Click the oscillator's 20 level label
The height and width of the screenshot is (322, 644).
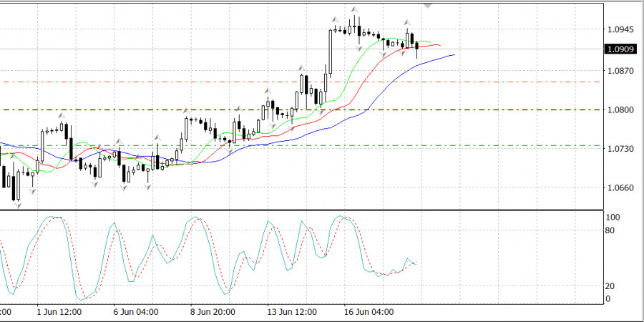(x=612, y=286)
